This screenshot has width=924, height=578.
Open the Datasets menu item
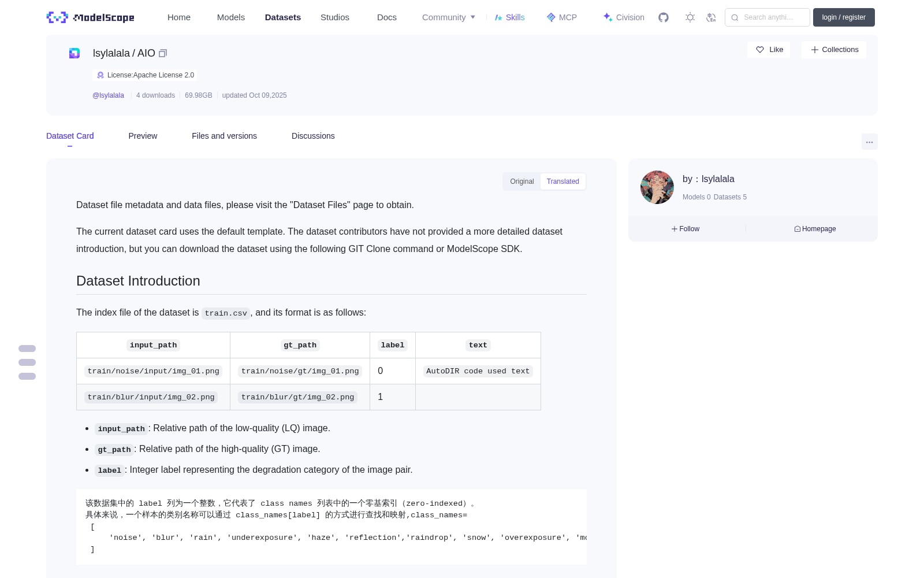[x=283, y=17]
